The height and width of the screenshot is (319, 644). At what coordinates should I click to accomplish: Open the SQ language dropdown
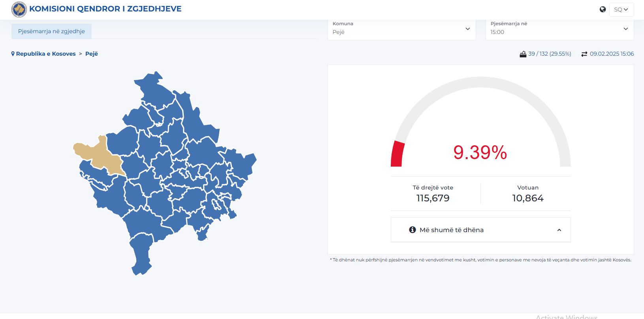pyautogui.click(x=621, y=9)
